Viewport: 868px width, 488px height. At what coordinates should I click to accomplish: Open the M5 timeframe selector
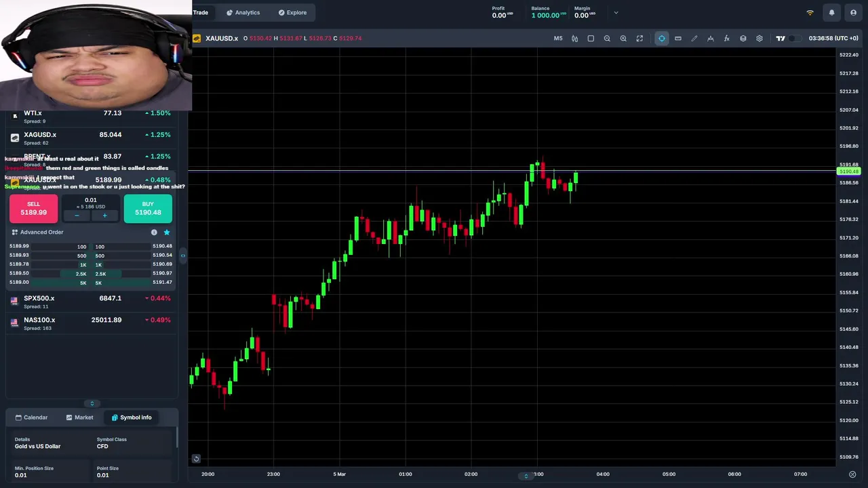tap(558, 39)
